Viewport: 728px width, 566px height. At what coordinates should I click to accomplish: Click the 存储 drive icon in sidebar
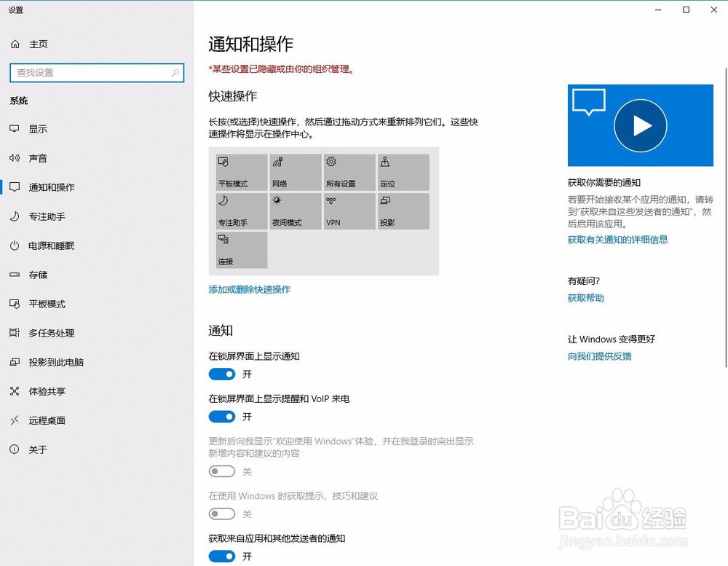15,275
